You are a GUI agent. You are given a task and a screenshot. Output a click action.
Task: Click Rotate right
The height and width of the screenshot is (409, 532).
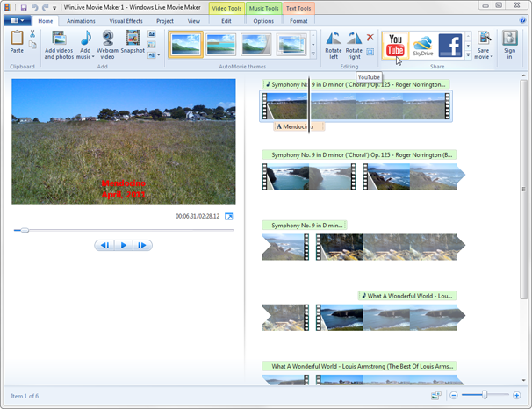(x=354, y=45)
